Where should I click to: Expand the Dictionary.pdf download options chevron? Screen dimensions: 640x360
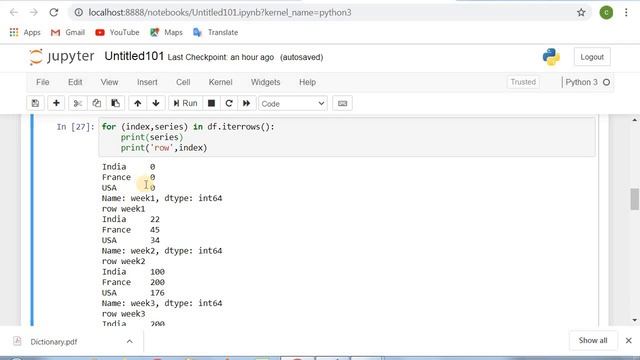[129, 341]
